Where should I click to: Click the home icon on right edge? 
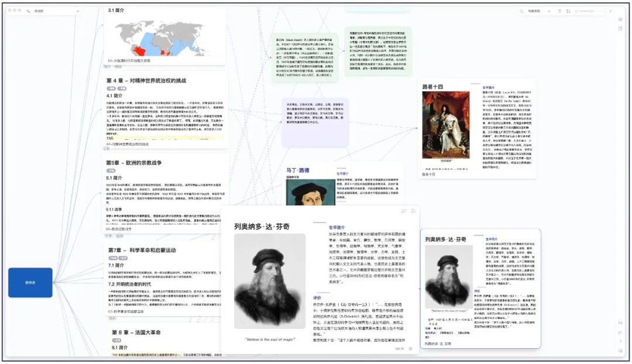click(620, 19)
